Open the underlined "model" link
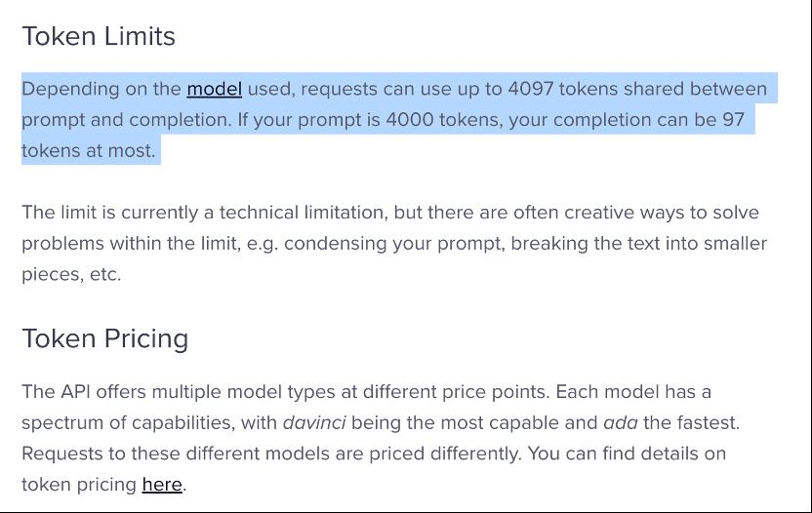 pyautogui.click(x=215, y=89)
